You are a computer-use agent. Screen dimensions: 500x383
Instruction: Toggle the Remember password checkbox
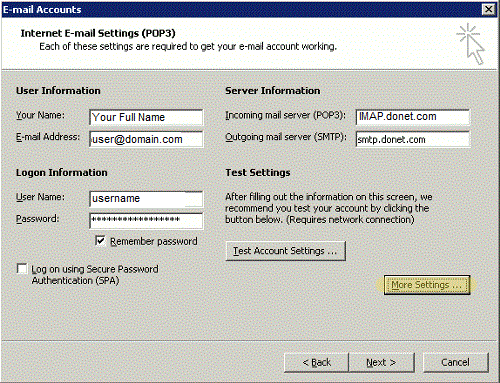100,241
